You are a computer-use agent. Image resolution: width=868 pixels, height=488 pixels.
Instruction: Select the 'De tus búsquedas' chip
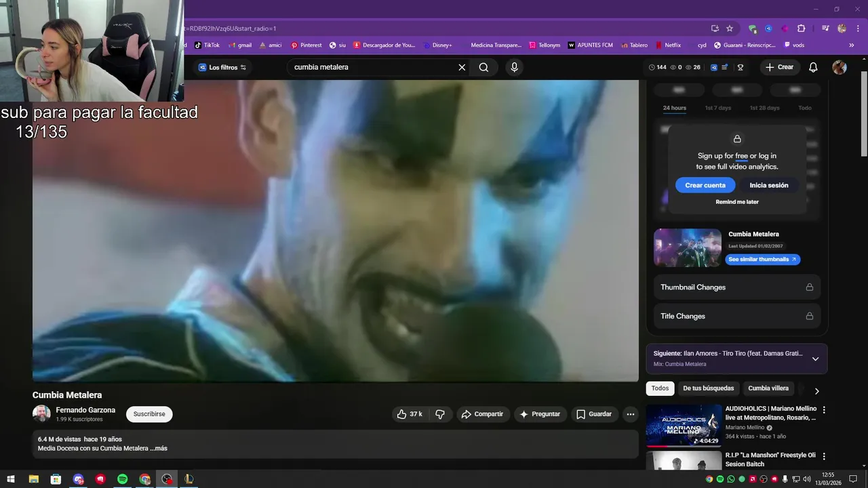pos(708,388)
